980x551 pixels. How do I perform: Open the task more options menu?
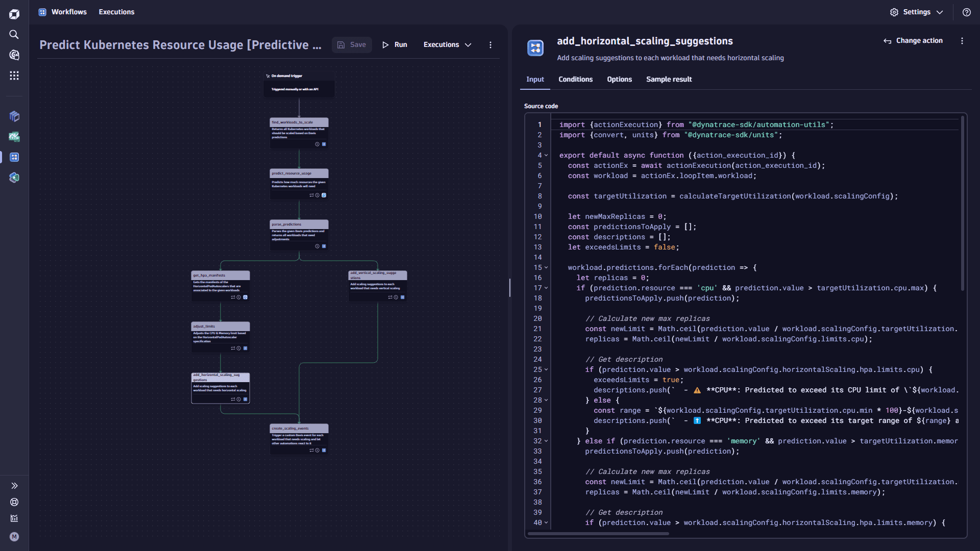click(x=962, y=41)
